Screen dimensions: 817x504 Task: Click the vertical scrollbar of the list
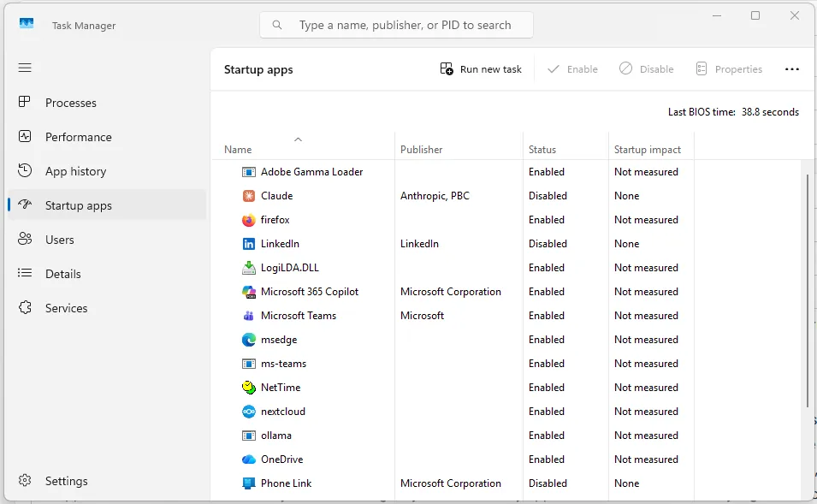(x=808, y=292)
